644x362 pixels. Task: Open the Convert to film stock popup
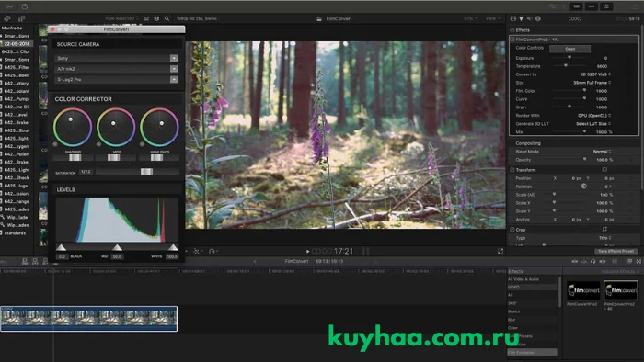595,74
